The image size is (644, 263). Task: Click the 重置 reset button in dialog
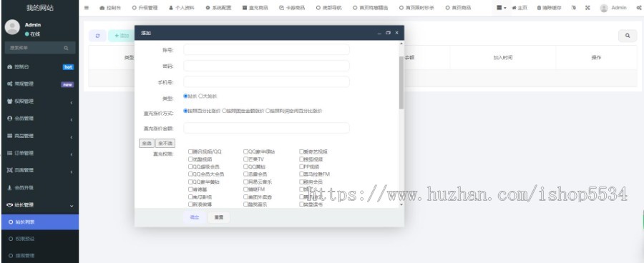[x=218, y=217]
